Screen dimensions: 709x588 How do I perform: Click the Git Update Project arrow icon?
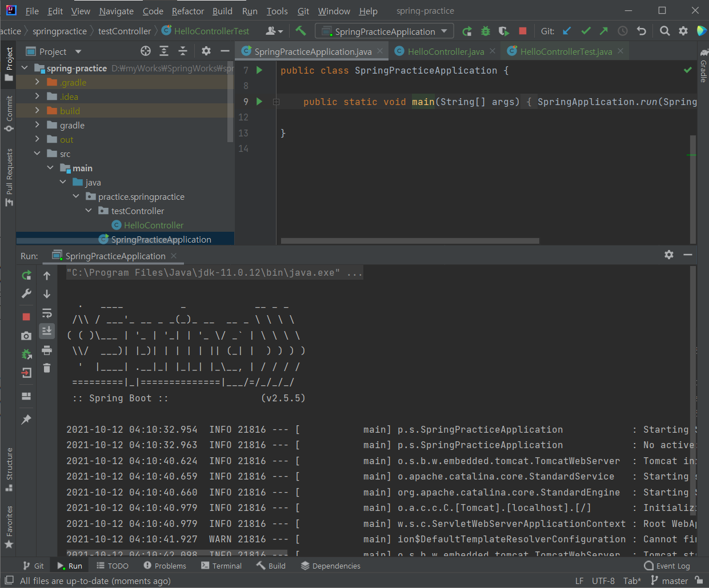[x=567, y=31]
